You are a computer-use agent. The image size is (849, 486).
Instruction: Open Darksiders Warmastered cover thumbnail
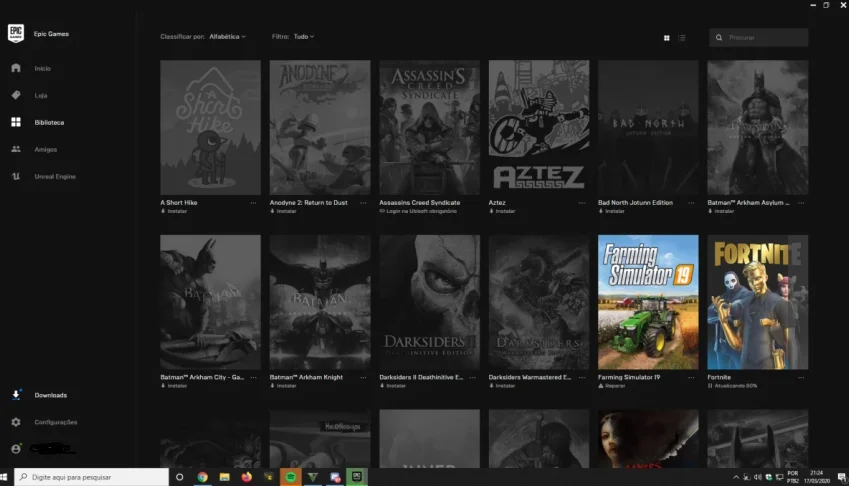539,302
